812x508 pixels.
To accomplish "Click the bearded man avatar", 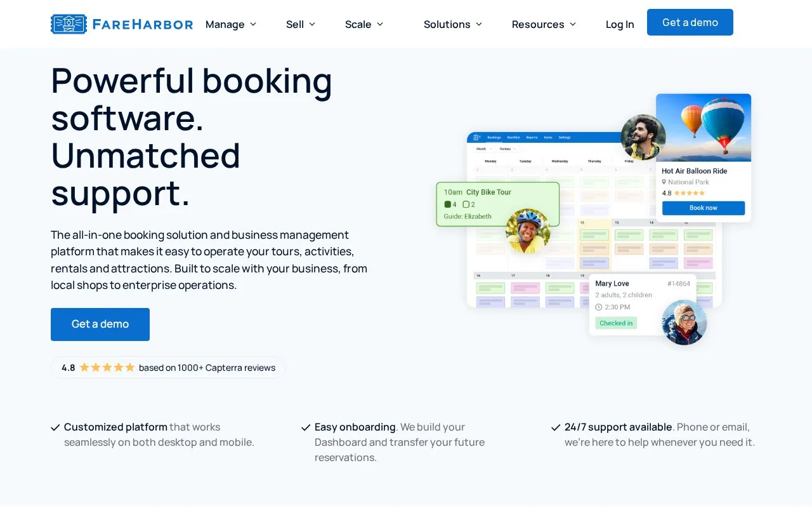I will tap(643, 137).
